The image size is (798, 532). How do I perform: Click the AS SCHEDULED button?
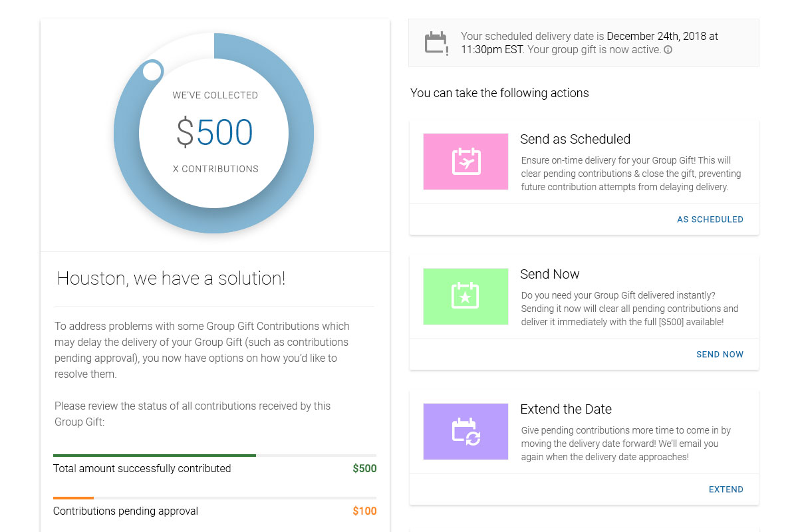point(710,219)
